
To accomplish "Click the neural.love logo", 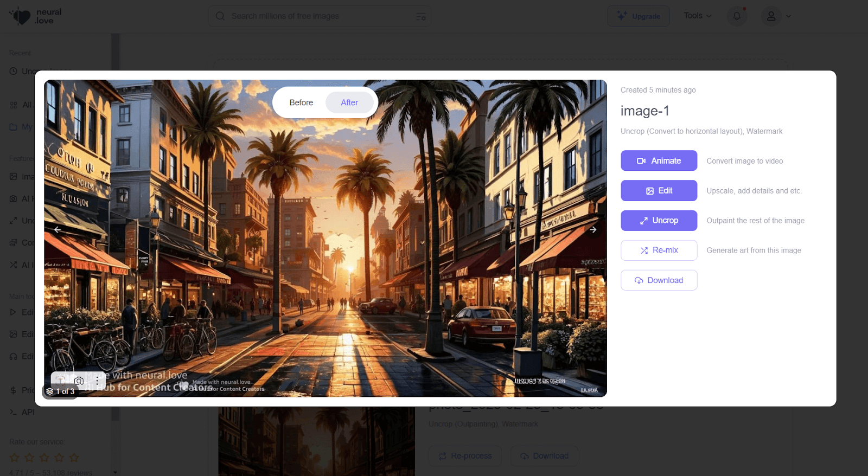I will [x=36, y=16].
